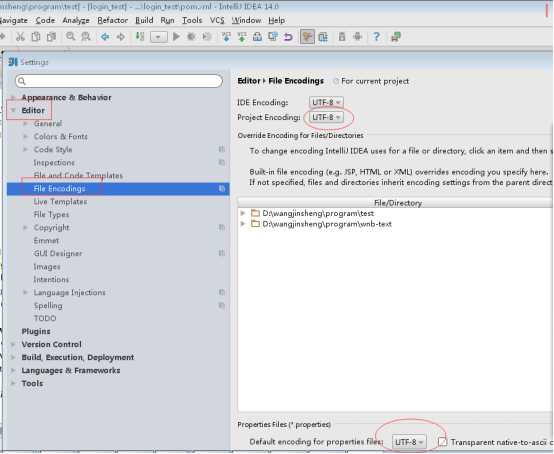
Task: Expand the Language Injections arrow
Action: (x=25, y=293)
